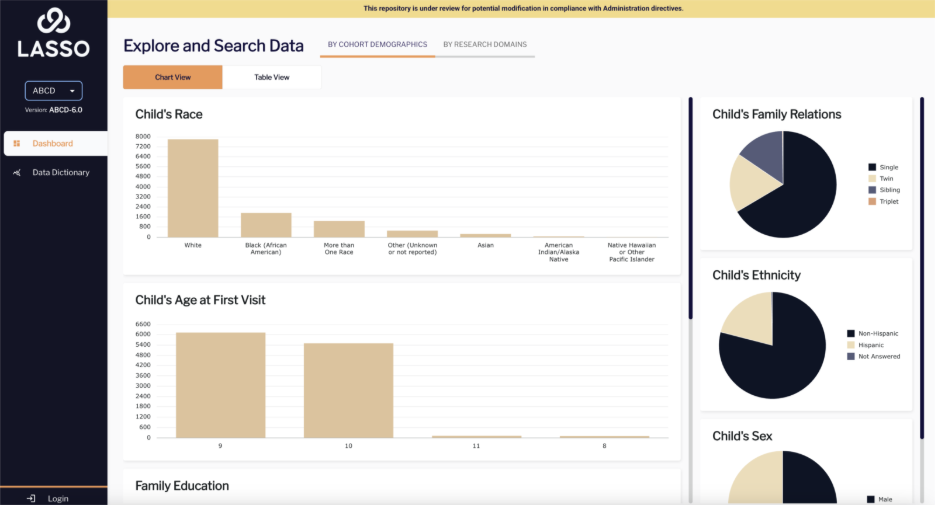Toggle the Not Answered legend swatch
This screenshot has height=505, width=936.
(x=851, y=356)
